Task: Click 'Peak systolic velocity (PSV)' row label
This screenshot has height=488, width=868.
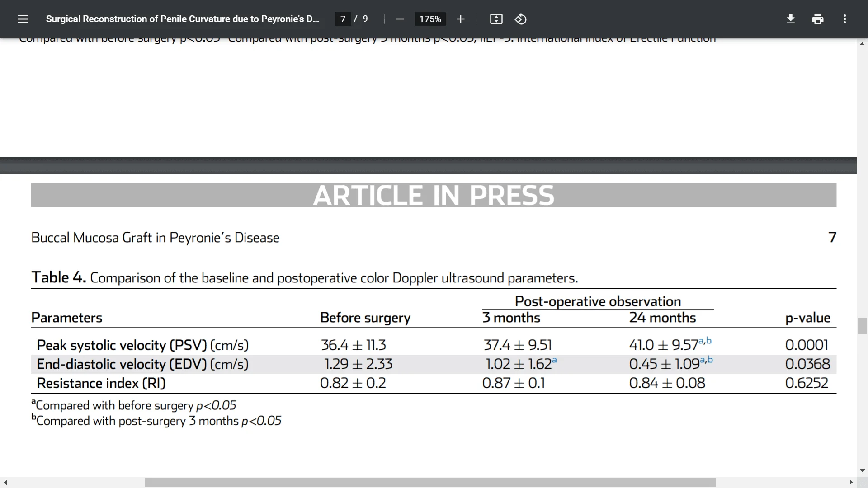Action: (122, 345)
